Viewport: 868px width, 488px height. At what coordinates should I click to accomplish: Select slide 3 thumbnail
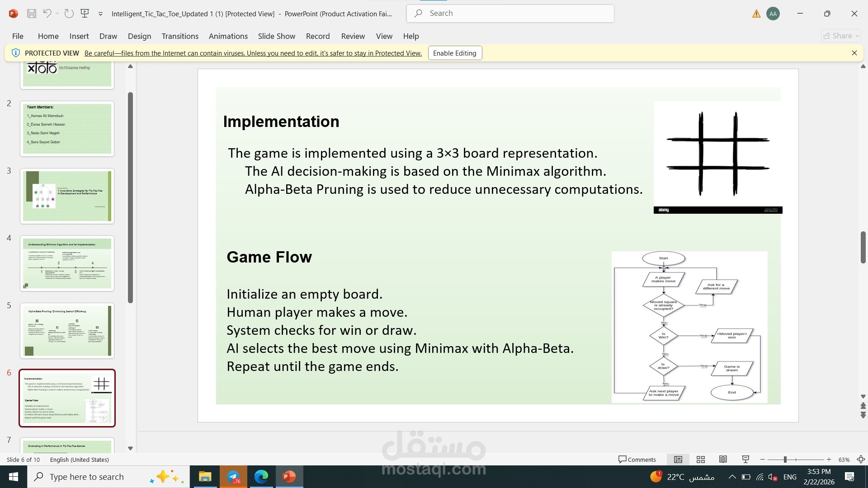point(67,196)
